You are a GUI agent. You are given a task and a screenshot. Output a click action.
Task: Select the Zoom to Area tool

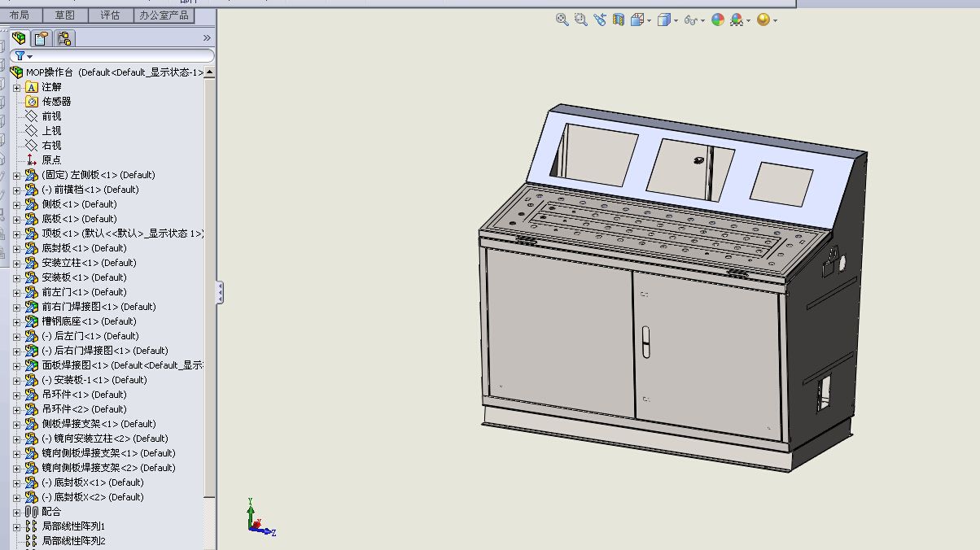pos(580,20)
